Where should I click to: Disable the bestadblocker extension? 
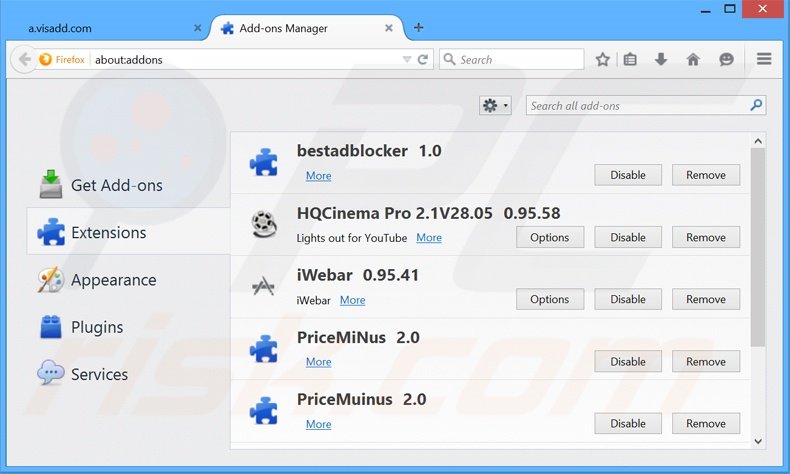coord(628,175)
